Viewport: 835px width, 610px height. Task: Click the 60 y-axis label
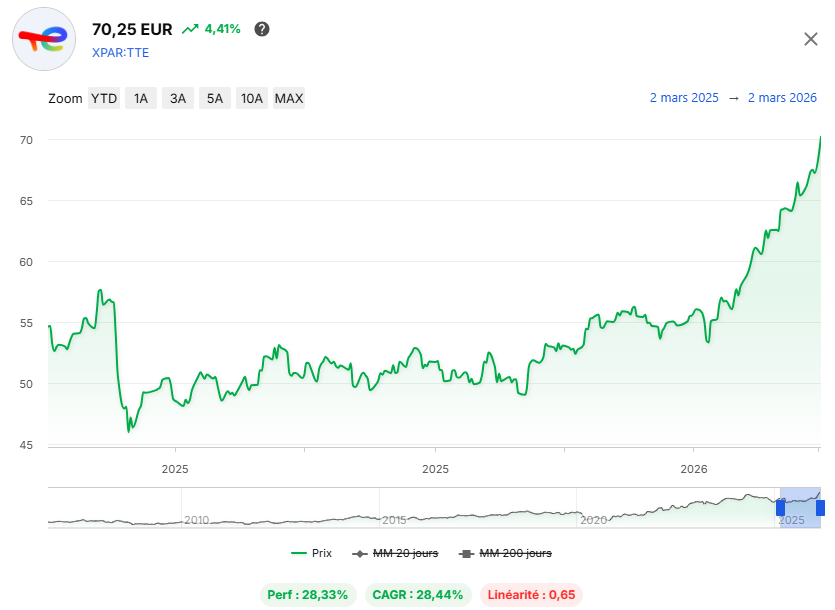[x=26, y=262]
